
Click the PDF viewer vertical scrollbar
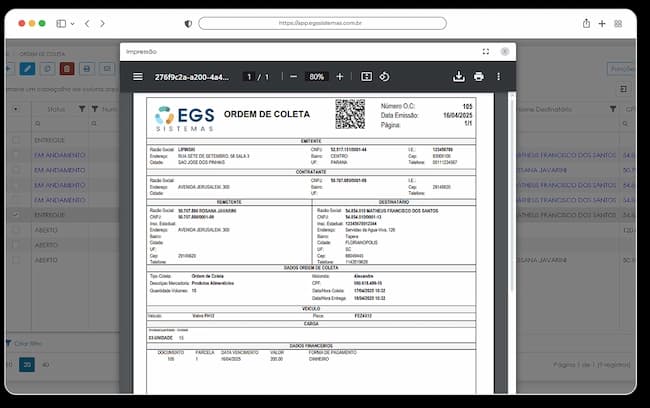point(512,193)
